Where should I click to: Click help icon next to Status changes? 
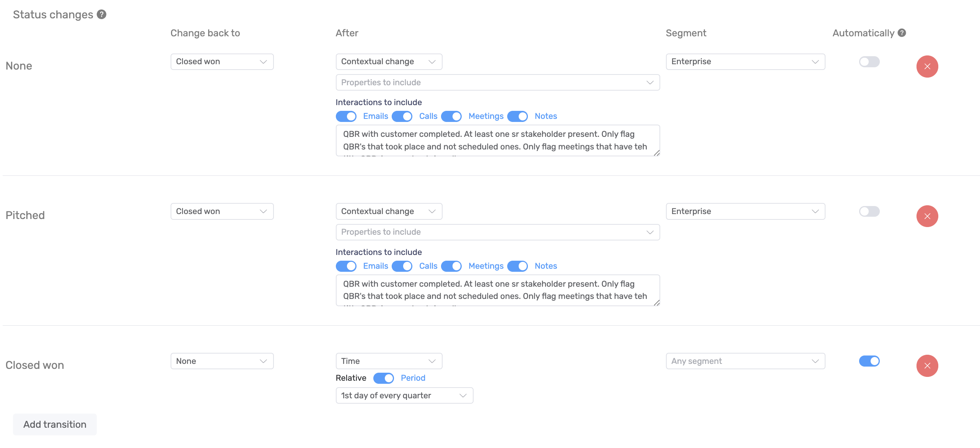[x=101, y=15]
